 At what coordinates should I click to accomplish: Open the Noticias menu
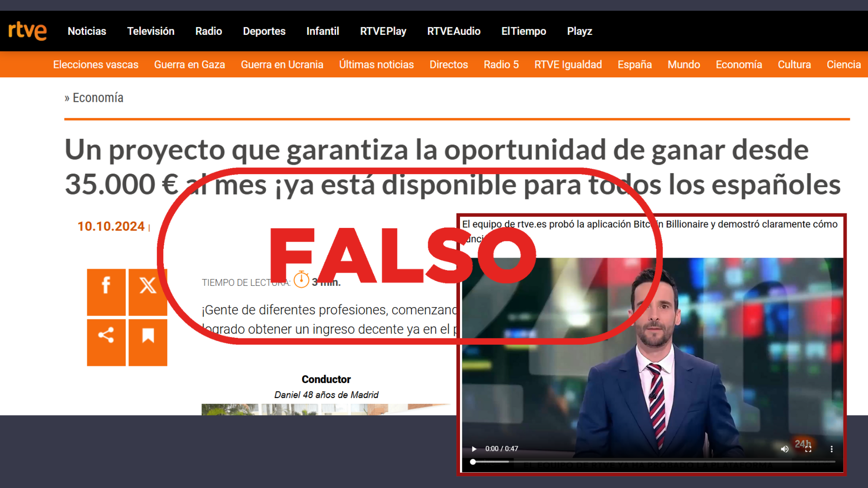click(x=86, y=31)
